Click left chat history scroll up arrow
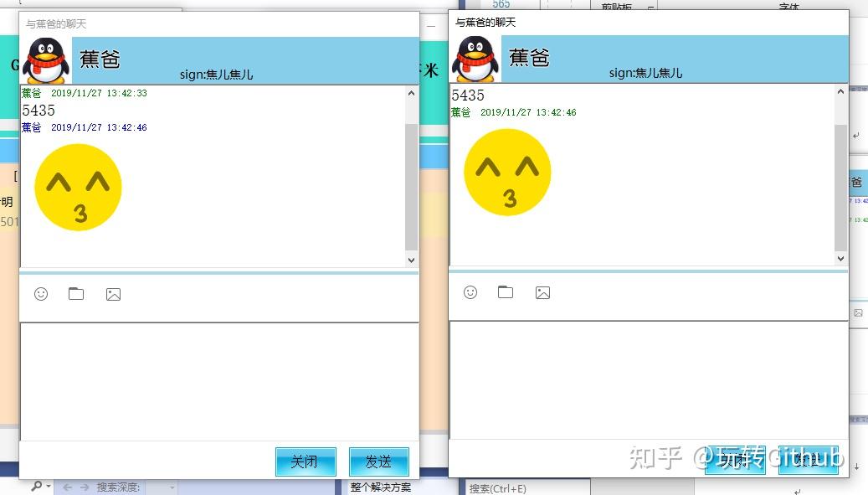868x495 pixels. (411, 94)
